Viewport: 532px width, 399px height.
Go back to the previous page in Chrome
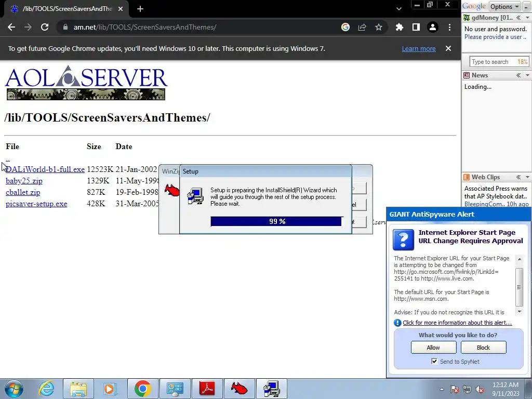(x=11, y=27)
